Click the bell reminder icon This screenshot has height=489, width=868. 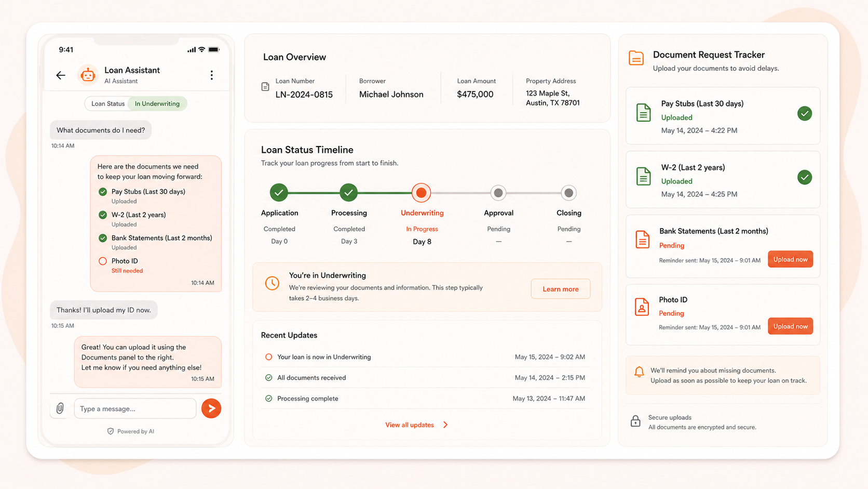point(639,372)
